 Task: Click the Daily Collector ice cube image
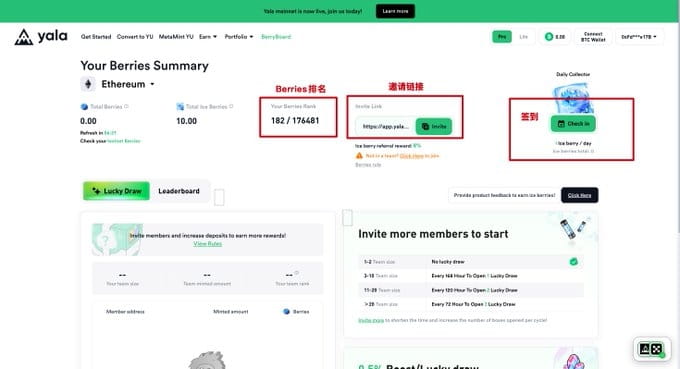click(573, 98)
